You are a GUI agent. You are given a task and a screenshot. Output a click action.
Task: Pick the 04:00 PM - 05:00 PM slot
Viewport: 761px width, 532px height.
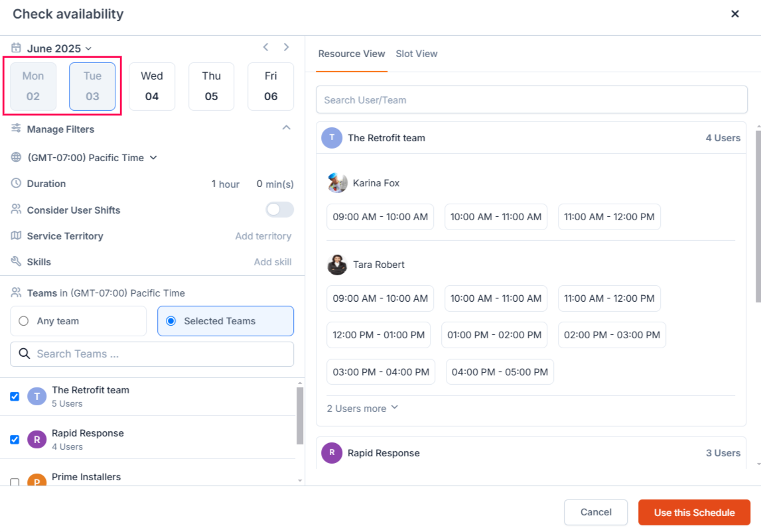[500, 372]
